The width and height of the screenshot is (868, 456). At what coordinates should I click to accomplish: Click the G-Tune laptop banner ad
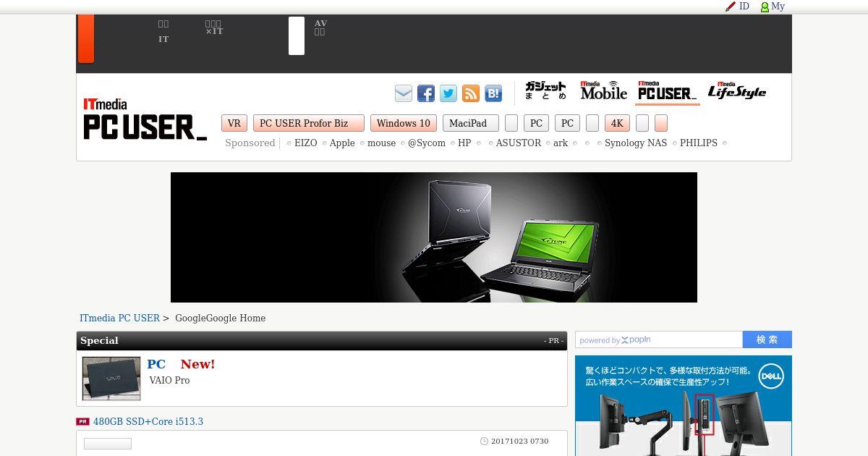coord(434,237)
